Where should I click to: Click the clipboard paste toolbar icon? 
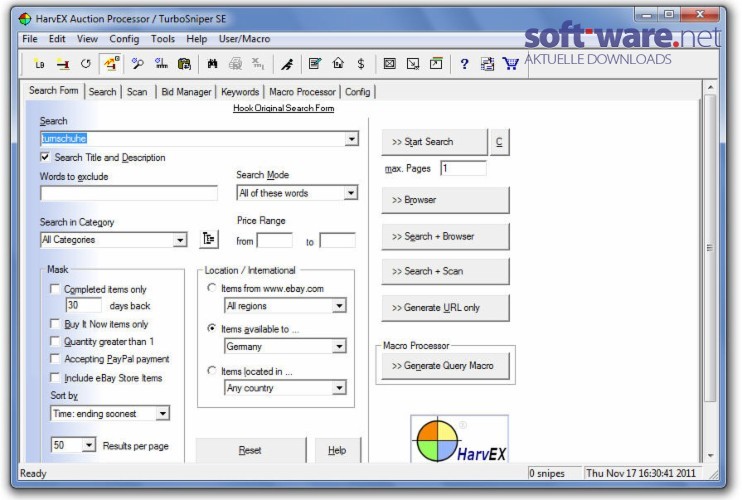pyautogui.click(x=184, y=64)
